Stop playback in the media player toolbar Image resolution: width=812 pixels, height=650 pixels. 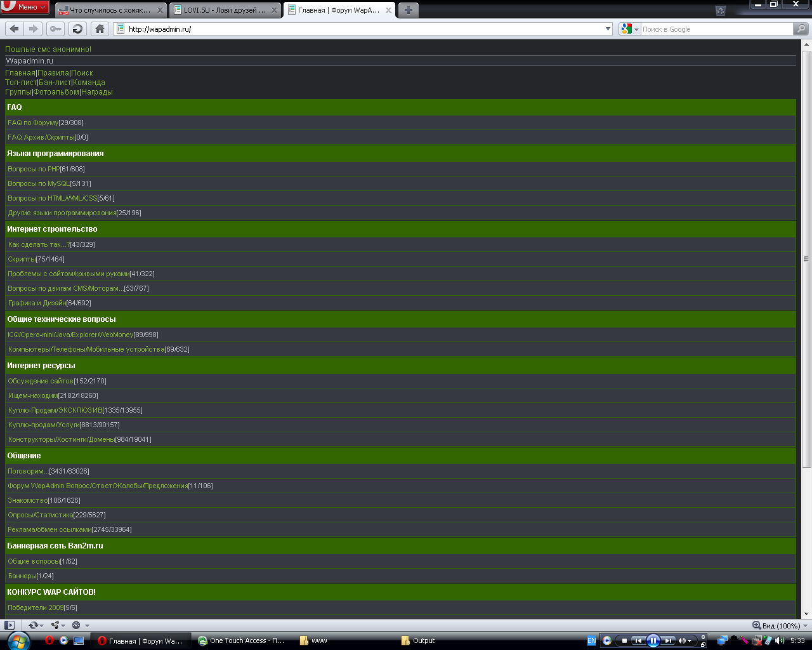624,640
